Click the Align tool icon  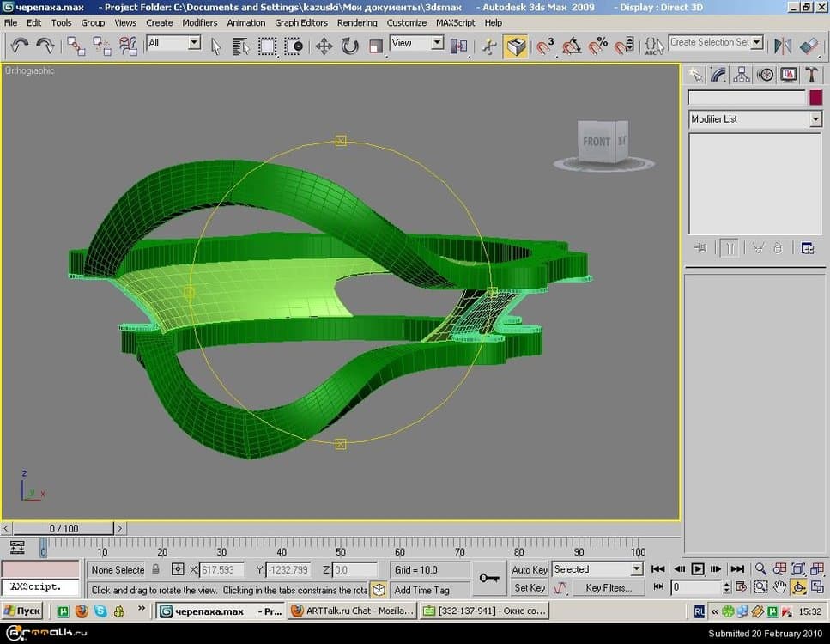(x=809, y=46)
